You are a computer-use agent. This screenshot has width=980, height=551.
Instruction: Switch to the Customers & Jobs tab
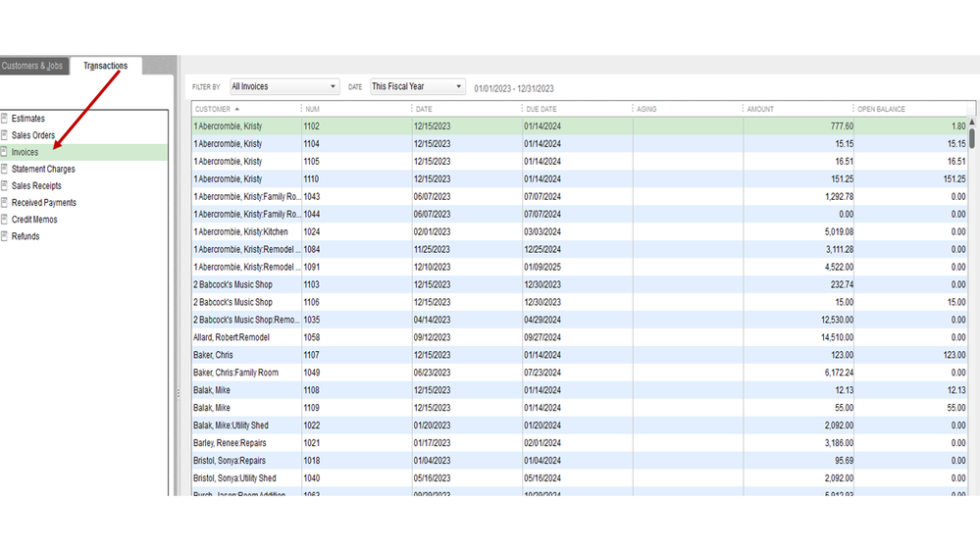click(32, 66)
